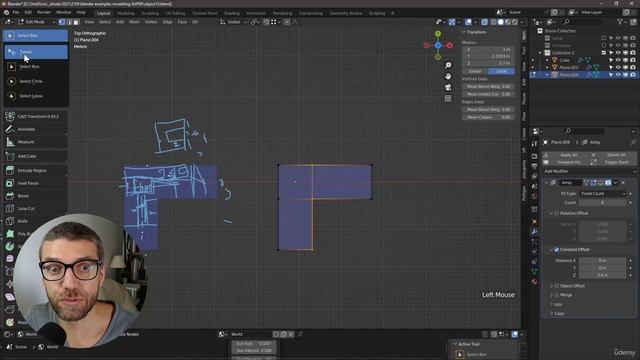640x360 pixels.
Task: Open the Modifier properties wrench tab
Action: point(534,232)
